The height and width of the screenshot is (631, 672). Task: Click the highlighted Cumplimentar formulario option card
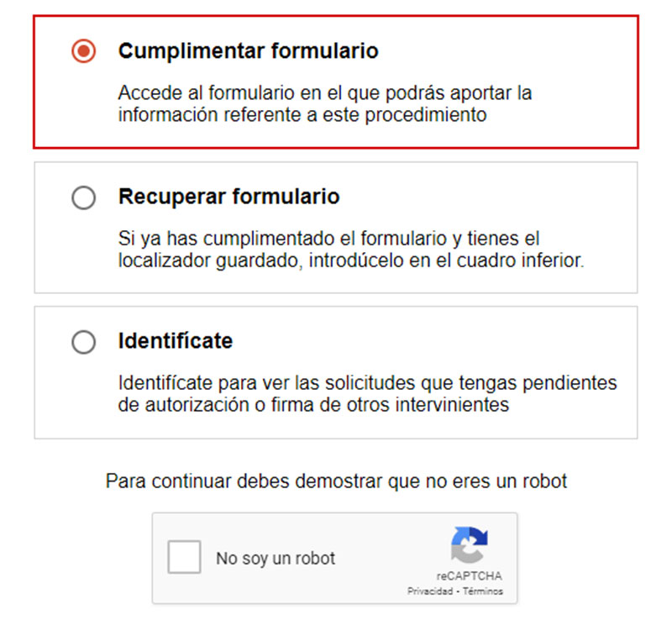336,80
